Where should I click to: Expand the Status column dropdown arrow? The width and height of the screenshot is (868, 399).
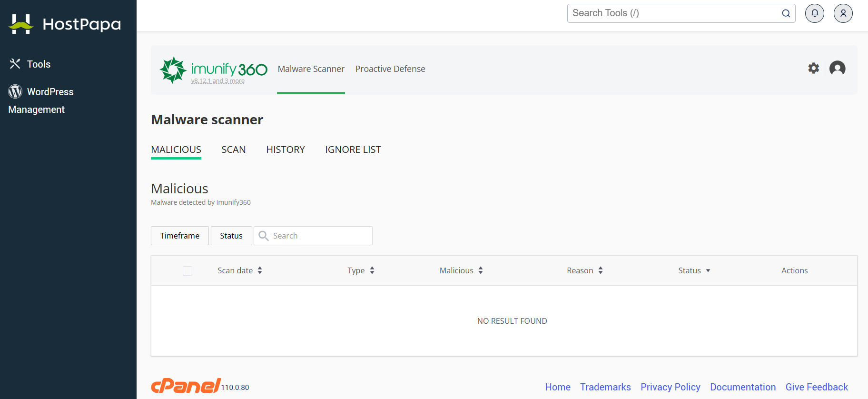708,270
